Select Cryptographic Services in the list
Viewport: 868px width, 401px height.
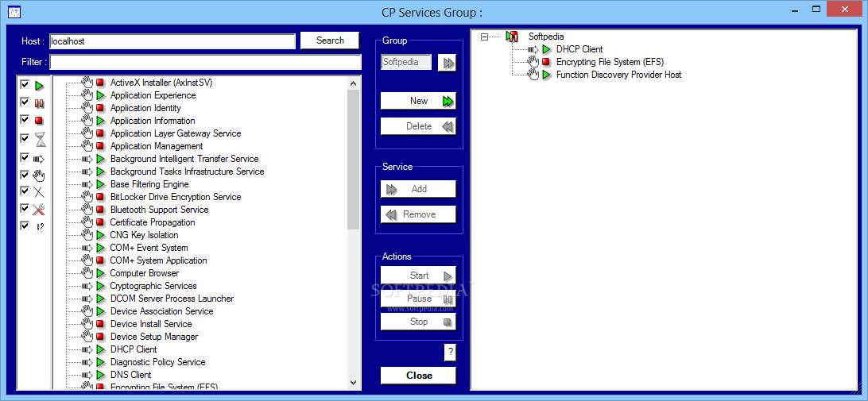tap(153, 286)
